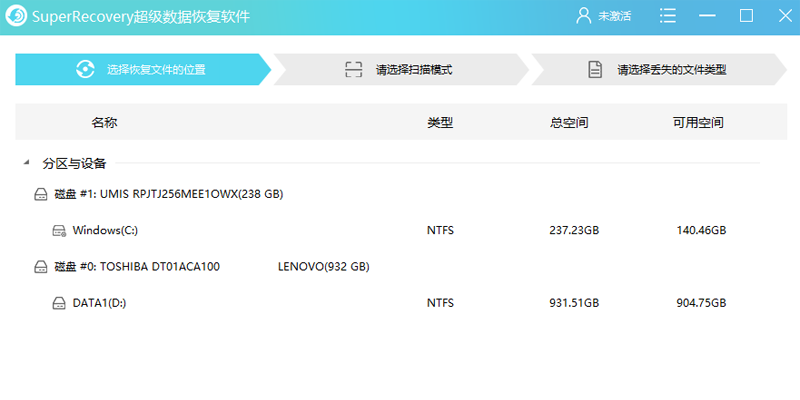Select the 请选择扫描模式 step tab
This screenshot has height=400, width=800.
point(401,69)
